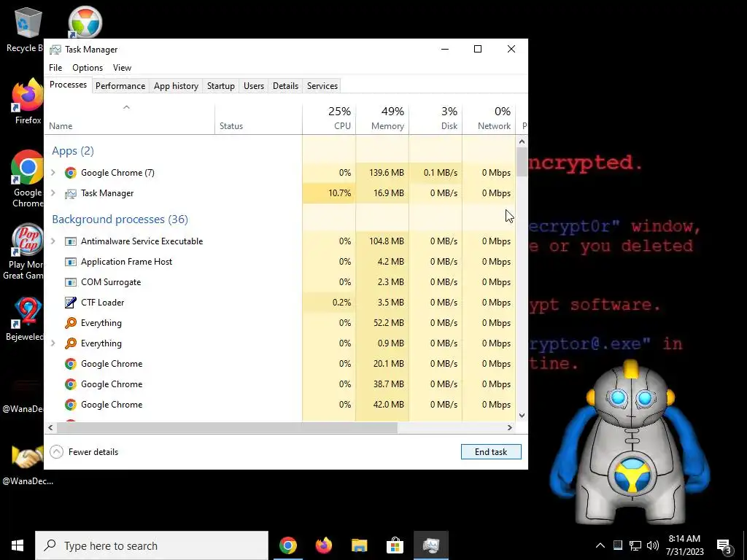Expand the Task Manager app row
Viewport: 747px width, 560px height.
point(53,193)
